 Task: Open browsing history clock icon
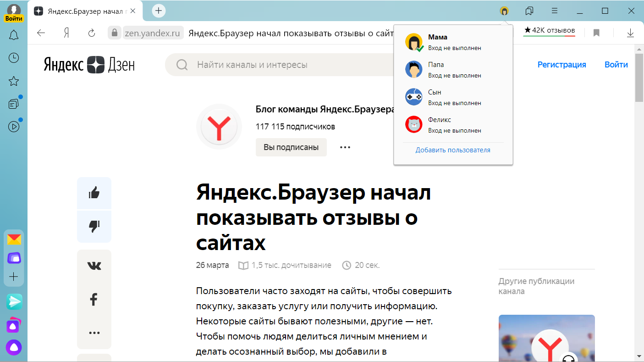click(x=14, y=57)
